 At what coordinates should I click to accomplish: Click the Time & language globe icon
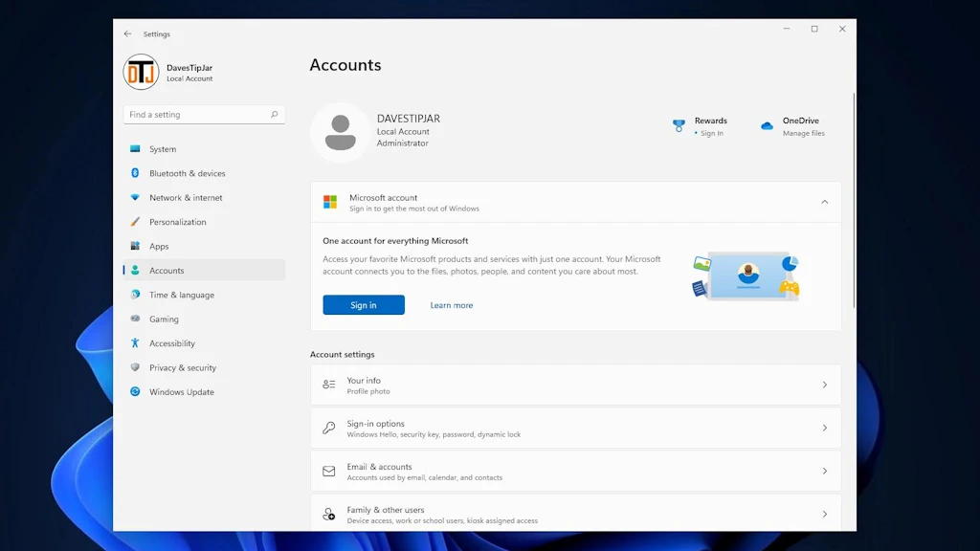point(135,295)
